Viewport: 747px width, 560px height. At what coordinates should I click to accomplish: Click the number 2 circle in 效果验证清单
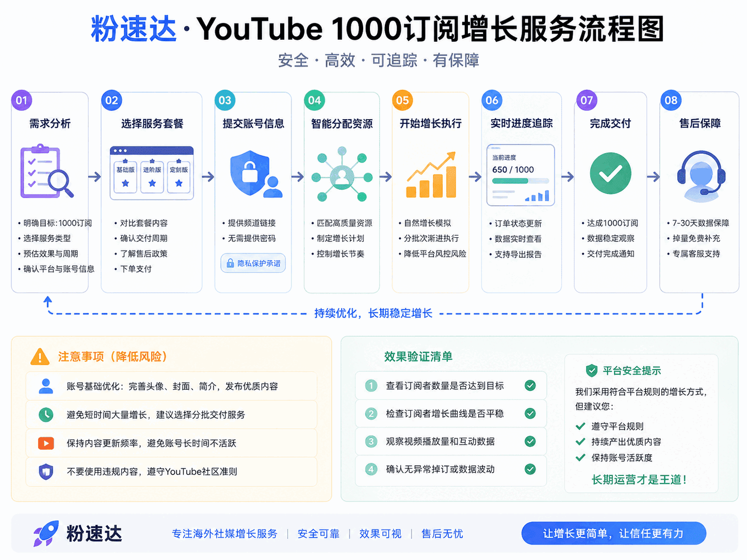pyautogui.click(x=371, y=413)
